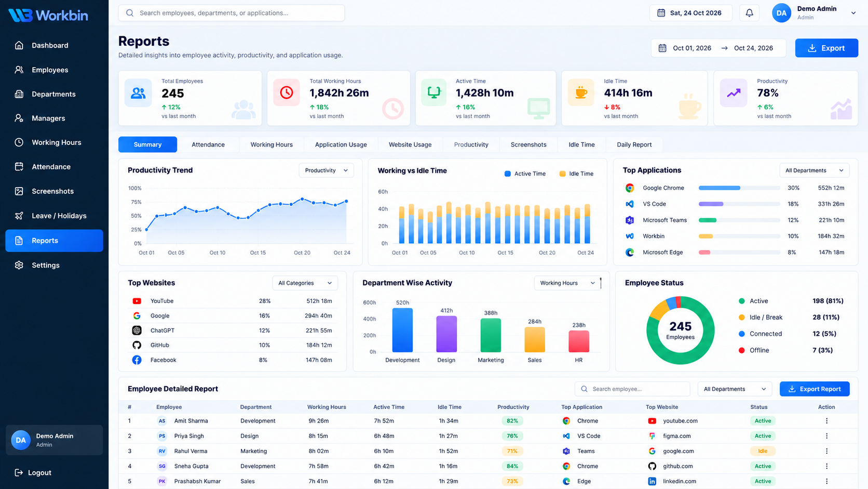Screen dimensions: 868x489
Task: Open notifications with the bell icon
Action: coord(749,13)
